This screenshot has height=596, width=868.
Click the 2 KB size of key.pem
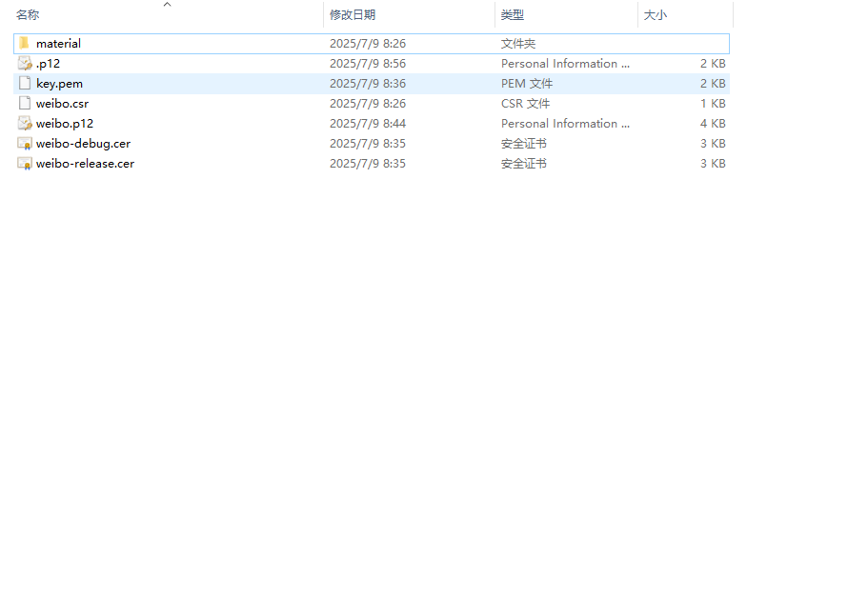coord(713,84)
